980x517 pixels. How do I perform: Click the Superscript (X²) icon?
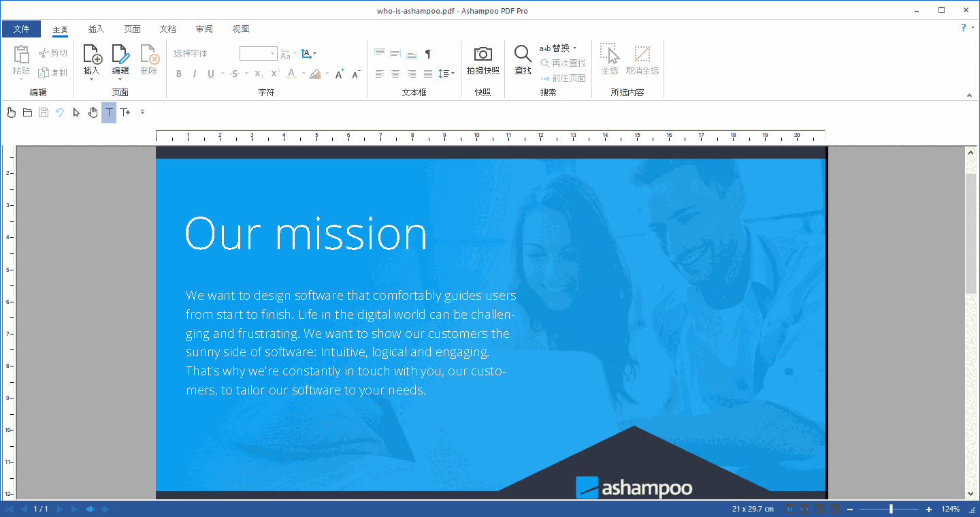point(273,74)
